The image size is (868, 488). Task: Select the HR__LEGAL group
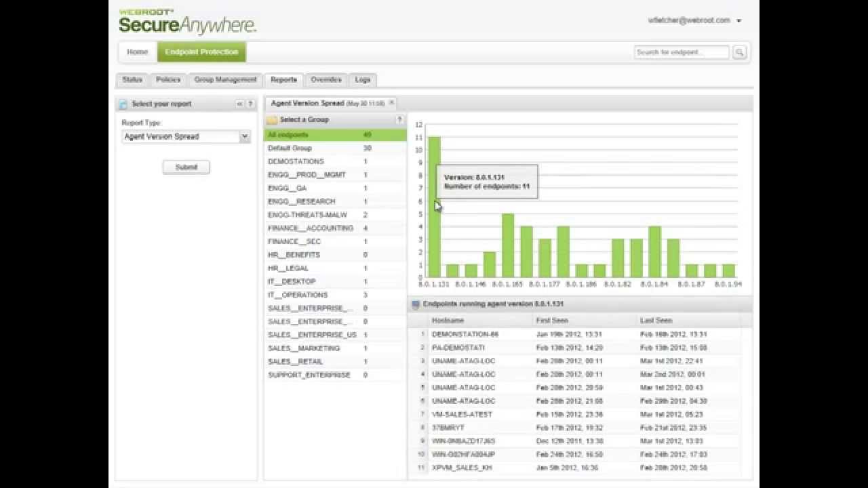tap(336, 268)
